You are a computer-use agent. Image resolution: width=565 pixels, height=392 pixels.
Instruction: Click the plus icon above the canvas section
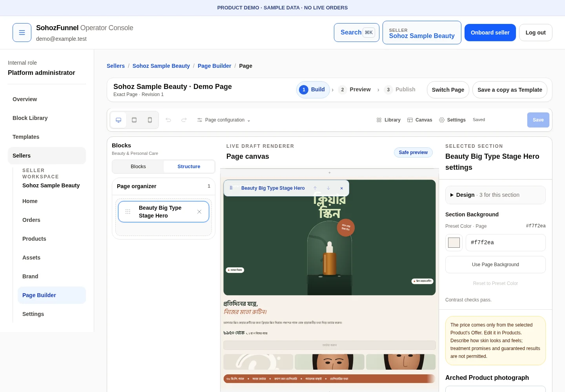tap(330, 172)
